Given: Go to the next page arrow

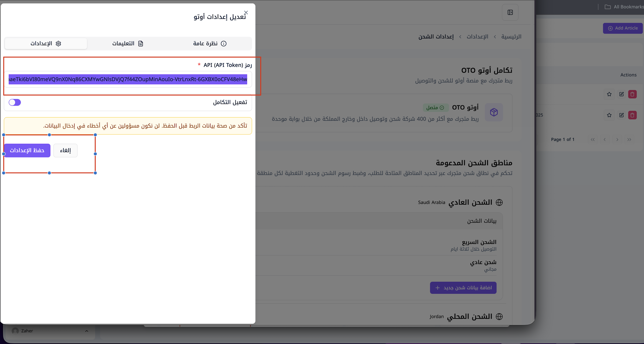Looking at the screenshot, I should coord(617,140).
